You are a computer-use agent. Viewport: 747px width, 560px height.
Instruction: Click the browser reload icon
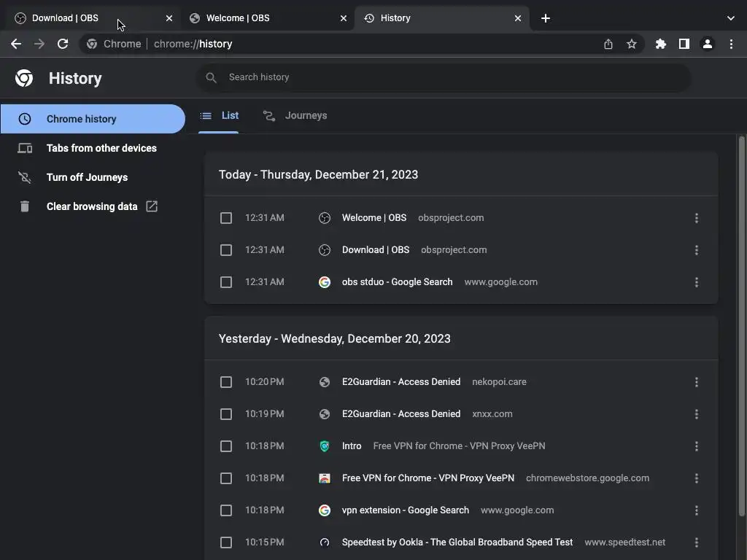[63, 44]
